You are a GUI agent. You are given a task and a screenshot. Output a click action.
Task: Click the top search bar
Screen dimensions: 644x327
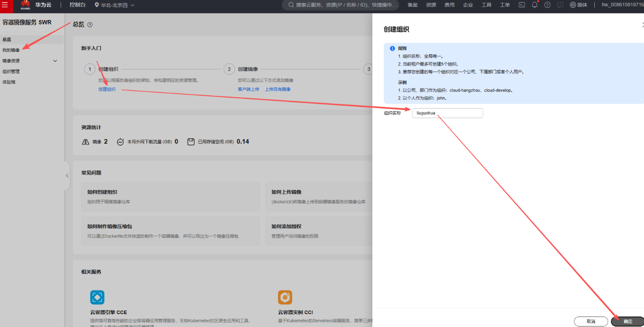340,5
